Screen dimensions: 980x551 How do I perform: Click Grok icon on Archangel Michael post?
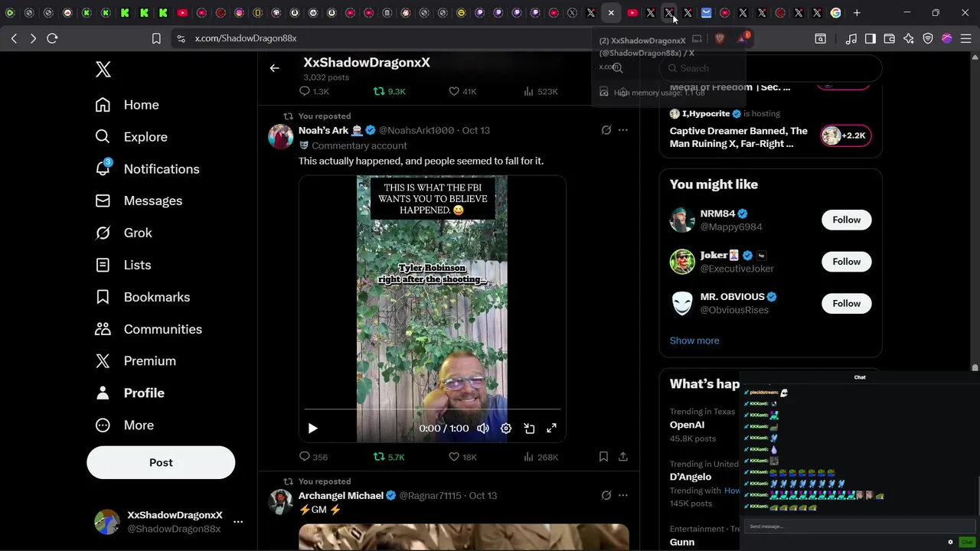pos(606,495)
